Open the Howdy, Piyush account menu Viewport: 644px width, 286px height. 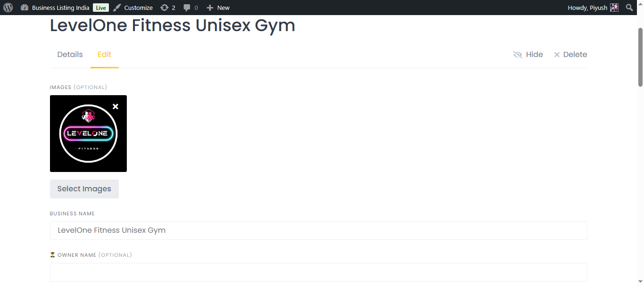click(x=587, y=8)
